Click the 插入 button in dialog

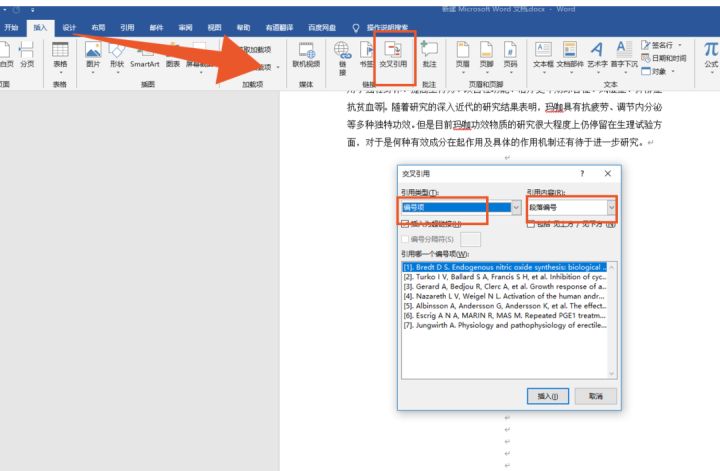coord(548,396)
